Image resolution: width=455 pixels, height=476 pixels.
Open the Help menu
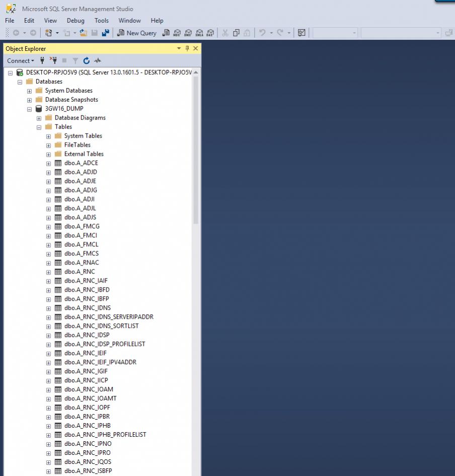pos(157,20)
